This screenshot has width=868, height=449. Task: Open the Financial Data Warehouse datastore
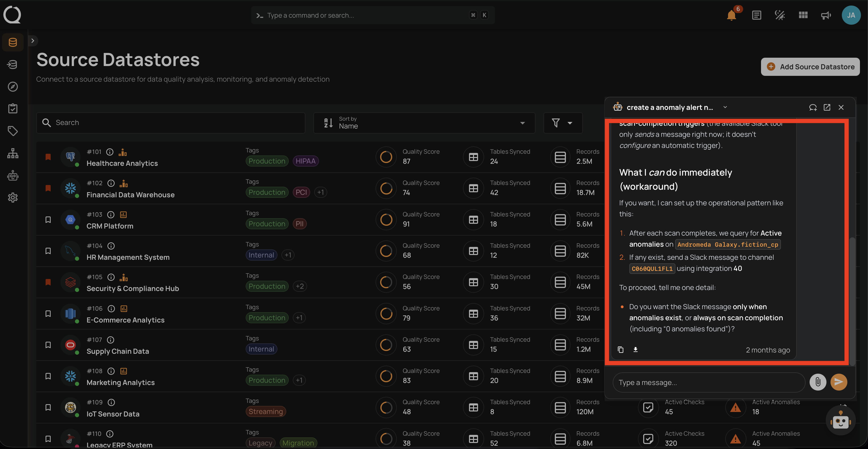(x=130, y=195)
